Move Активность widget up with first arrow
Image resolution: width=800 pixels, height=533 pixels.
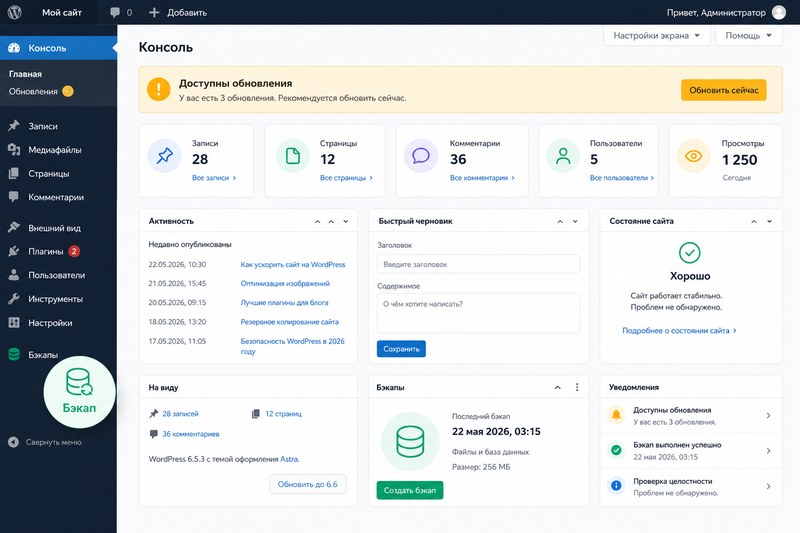tap(317, 221)
